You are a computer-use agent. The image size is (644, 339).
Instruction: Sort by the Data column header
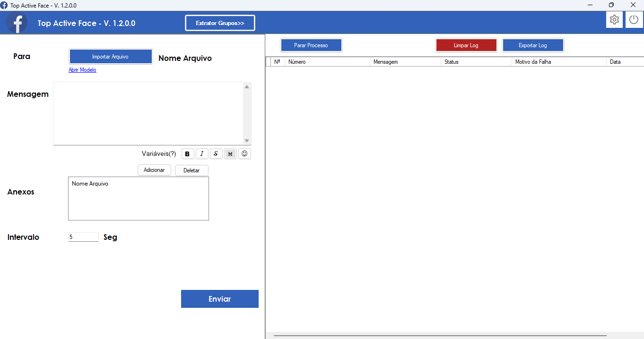pyautogui.click(x=625, y=62)
